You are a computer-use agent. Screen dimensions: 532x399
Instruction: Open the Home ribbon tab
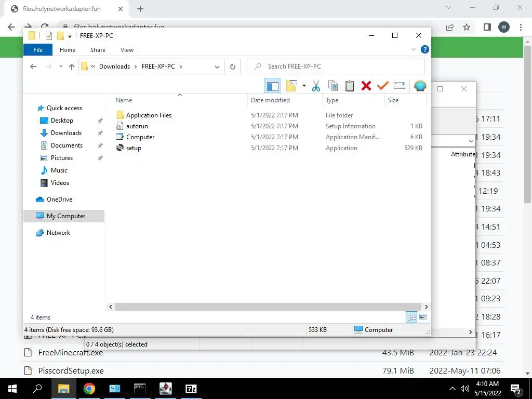click(x=68, y=50)
